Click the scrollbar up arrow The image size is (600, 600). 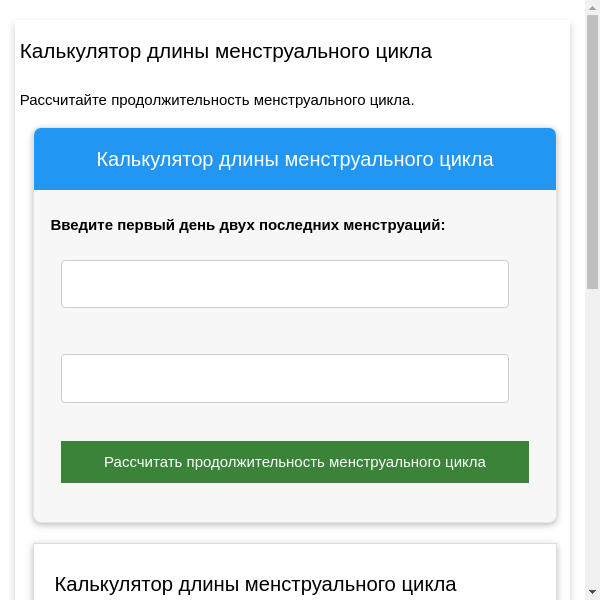tap(592, 8)
